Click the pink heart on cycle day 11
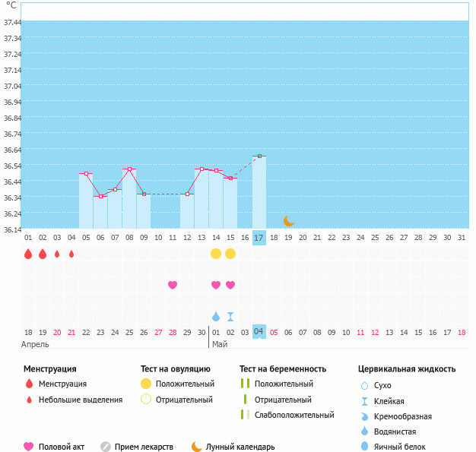 [173, 285]
